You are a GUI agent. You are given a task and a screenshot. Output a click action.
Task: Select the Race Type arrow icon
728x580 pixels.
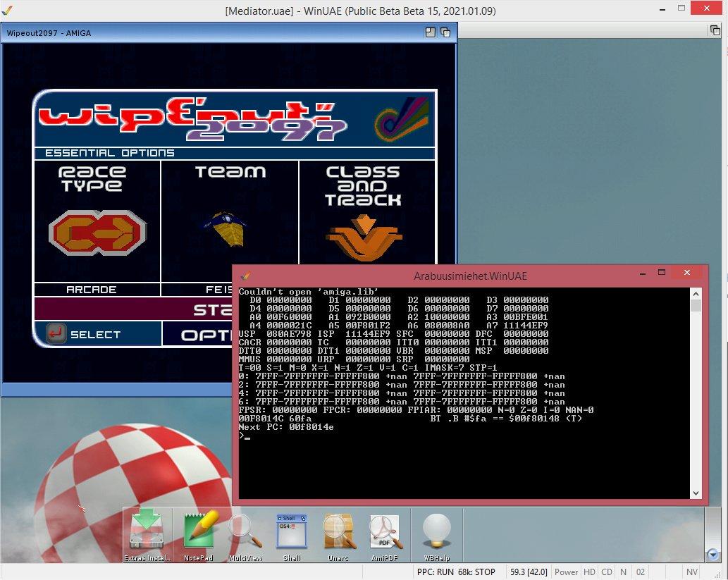click(97, 232)
